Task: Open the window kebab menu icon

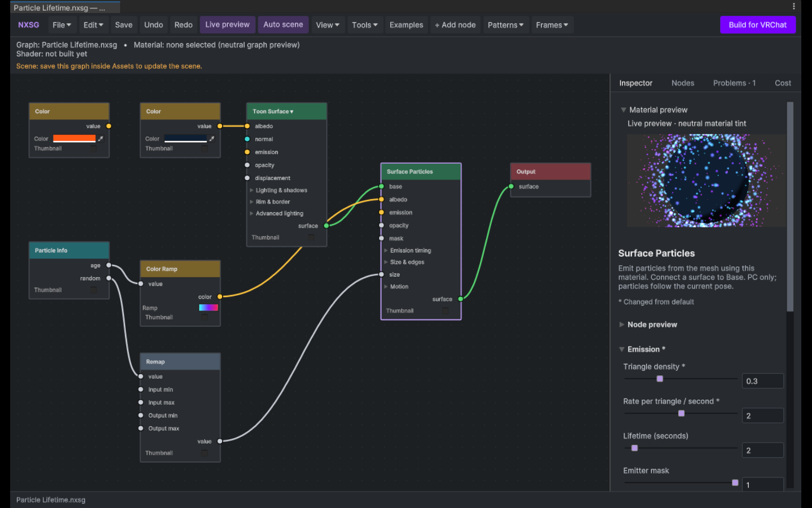Action: pos(794,7)
